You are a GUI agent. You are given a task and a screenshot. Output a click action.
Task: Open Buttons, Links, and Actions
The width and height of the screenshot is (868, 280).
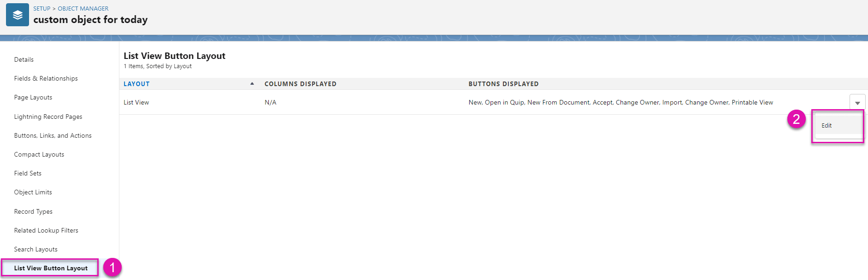click(53, 136)
